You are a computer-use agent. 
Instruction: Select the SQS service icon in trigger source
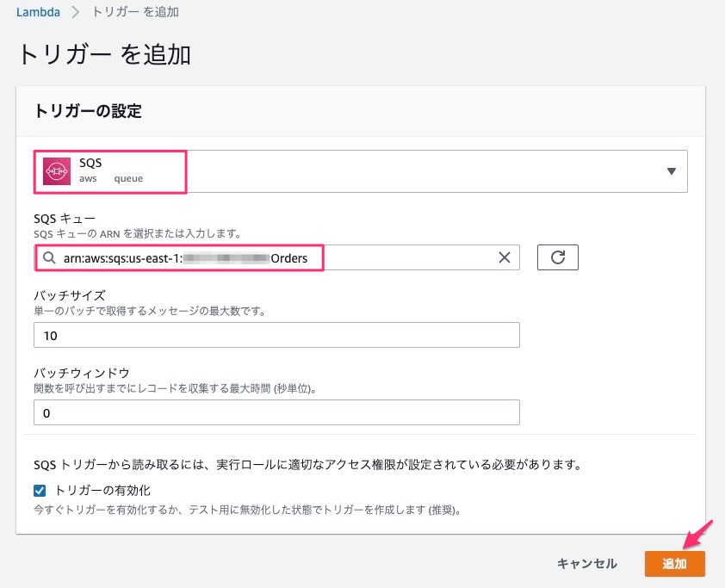[57, 170]
